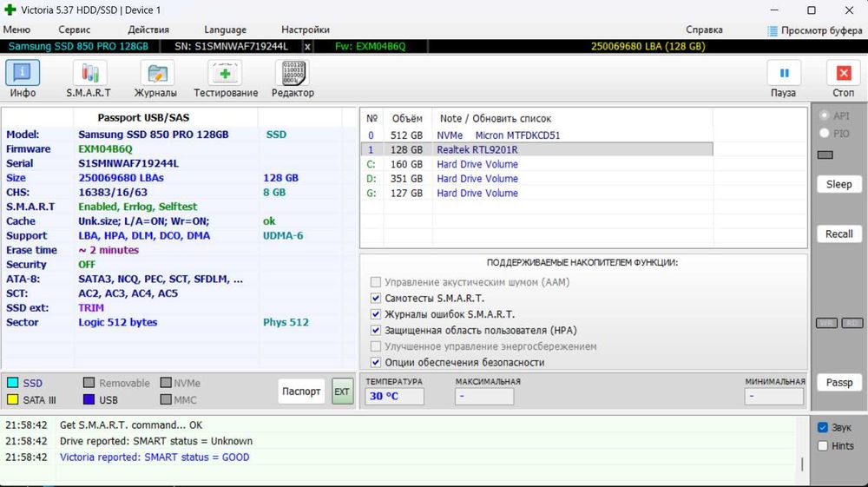Select the G: 127 GB volume row
The image size is (868, 487).
point(536,193)
